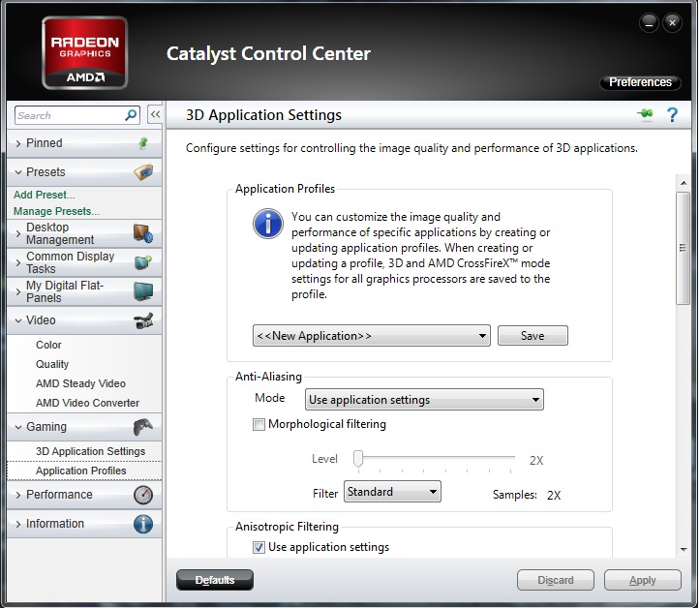This screenshot has width=700, height=608.
Task: Open AMD Steady Video page
Action: click(x=80, y=383)
